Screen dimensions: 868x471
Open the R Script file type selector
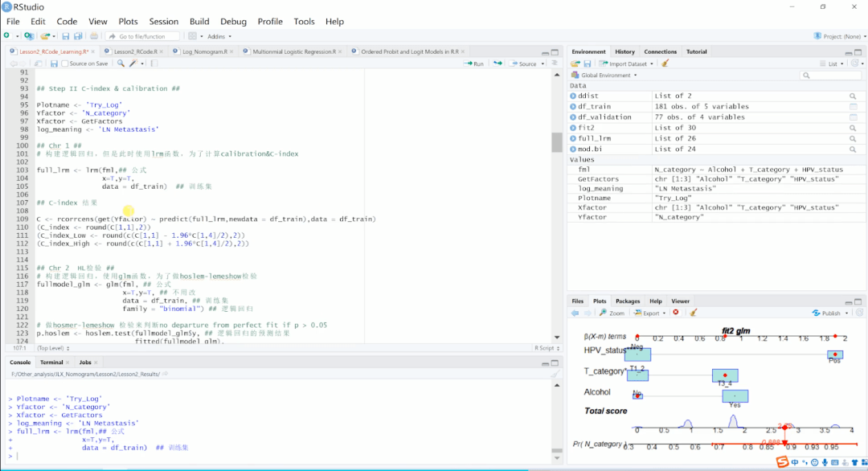(x=547, y=348)
